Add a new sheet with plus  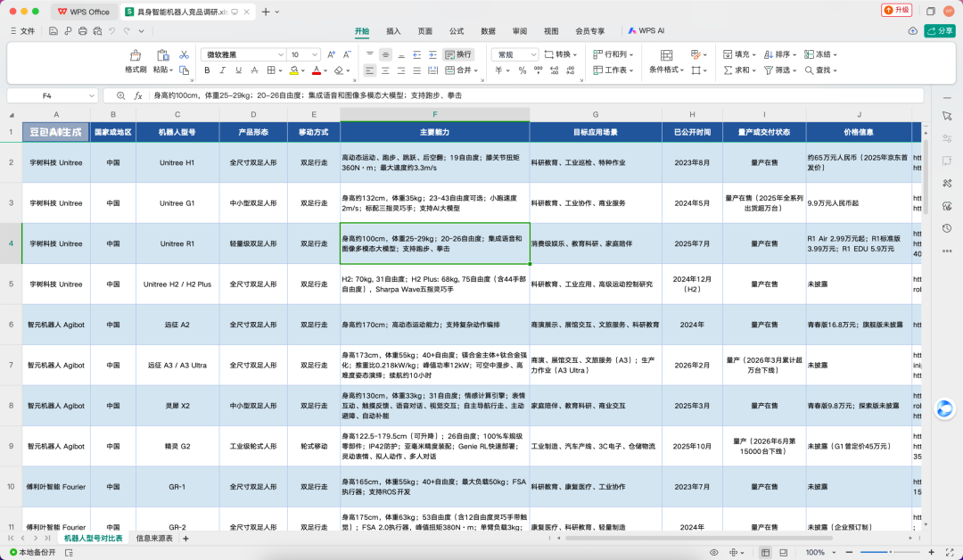[x=185, y=539]
